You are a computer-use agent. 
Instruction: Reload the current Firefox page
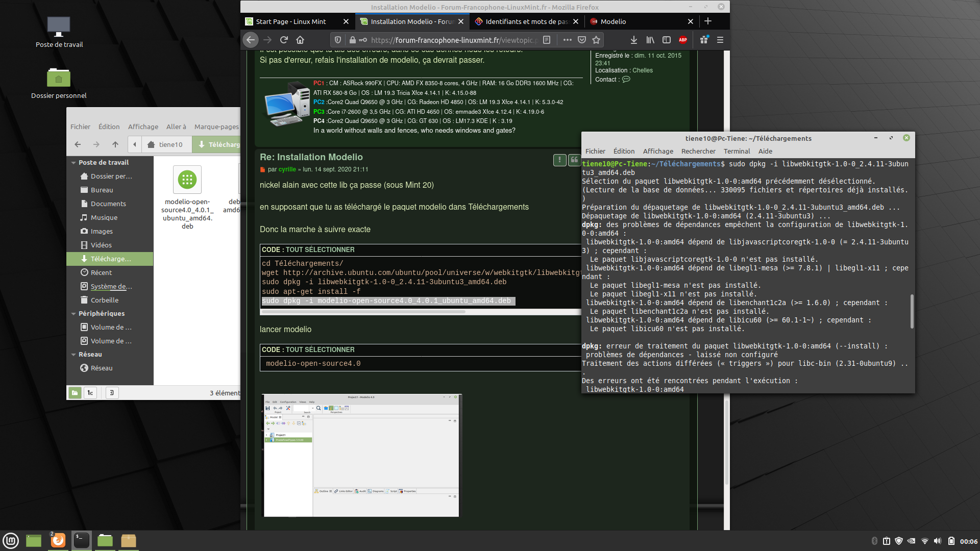pos(284,40)
